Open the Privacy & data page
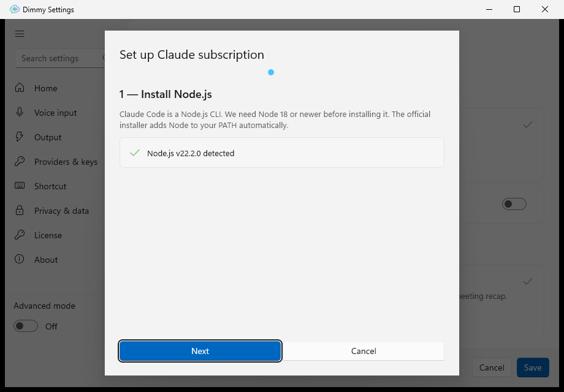This screenshot has height=392, width=564. click(x=61, y=211)
